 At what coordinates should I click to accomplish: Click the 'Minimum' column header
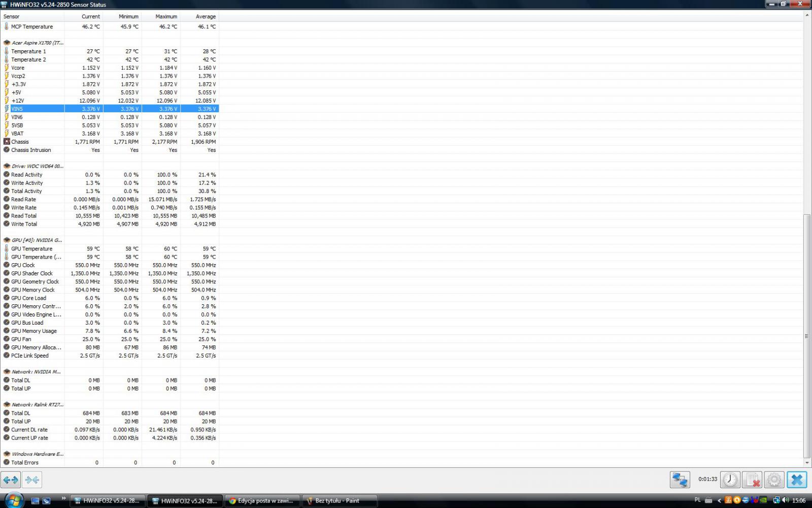(x=122, y=16)
